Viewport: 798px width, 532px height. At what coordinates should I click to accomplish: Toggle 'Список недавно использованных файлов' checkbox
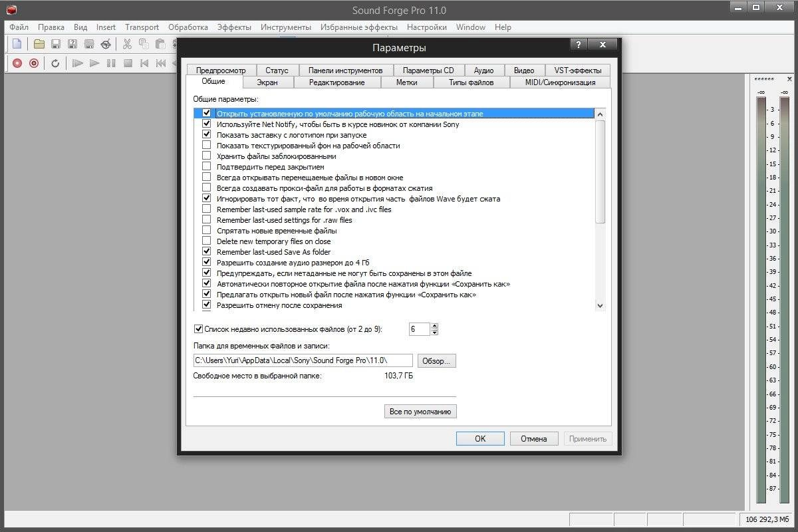198,329
